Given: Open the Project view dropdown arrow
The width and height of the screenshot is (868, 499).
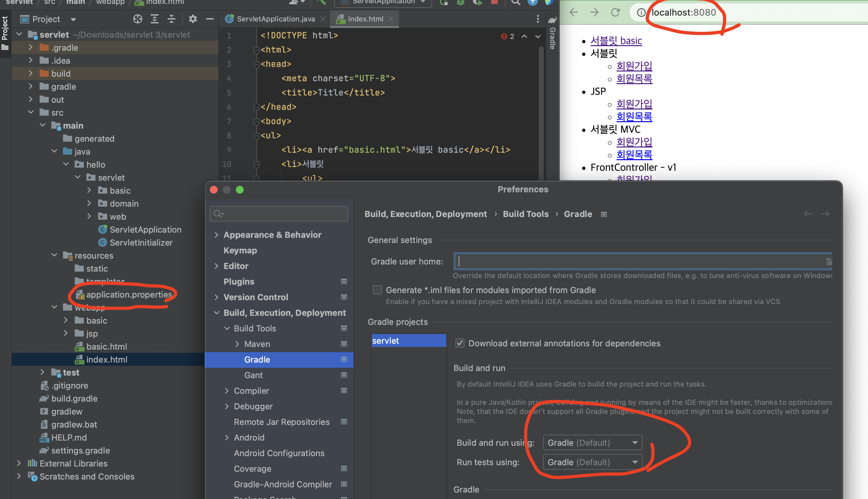Looking at the screenshot, I should pyautogui.click(x=73, y=20).
